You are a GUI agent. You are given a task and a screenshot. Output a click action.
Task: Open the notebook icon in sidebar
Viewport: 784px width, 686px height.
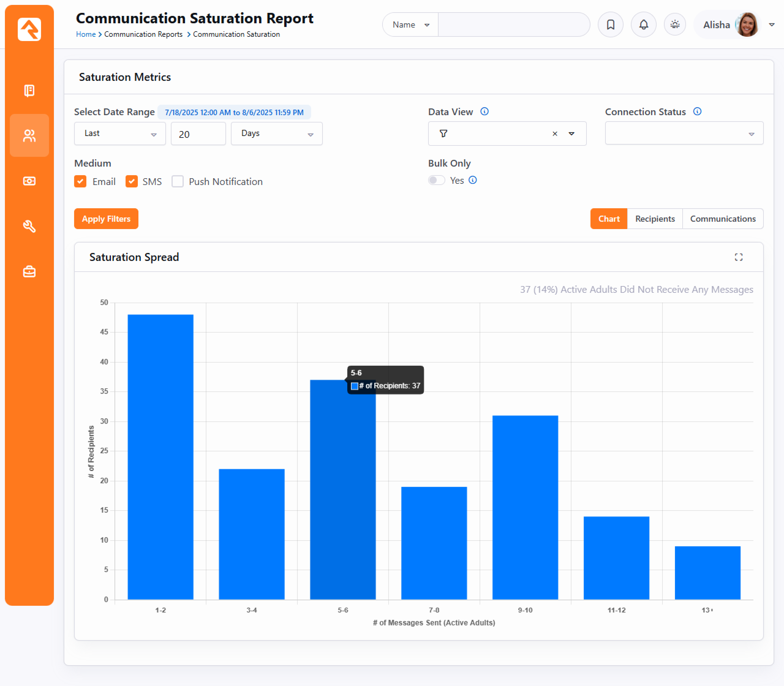point(29,91)
